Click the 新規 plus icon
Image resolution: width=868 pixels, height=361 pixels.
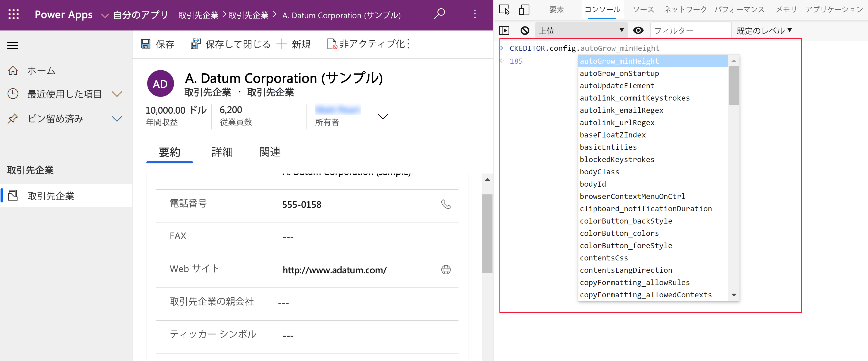[x=281, y=44]
